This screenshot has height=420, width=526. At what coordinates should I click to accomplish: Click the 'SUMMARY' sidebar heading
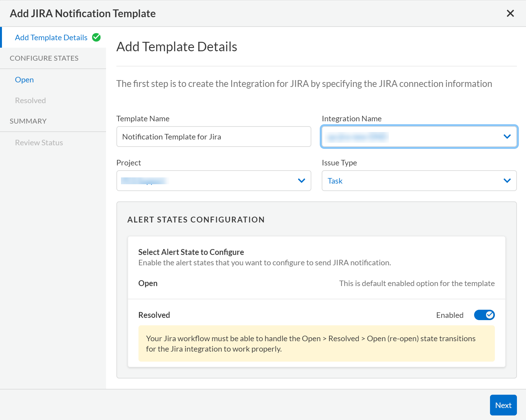coord(28,121)
